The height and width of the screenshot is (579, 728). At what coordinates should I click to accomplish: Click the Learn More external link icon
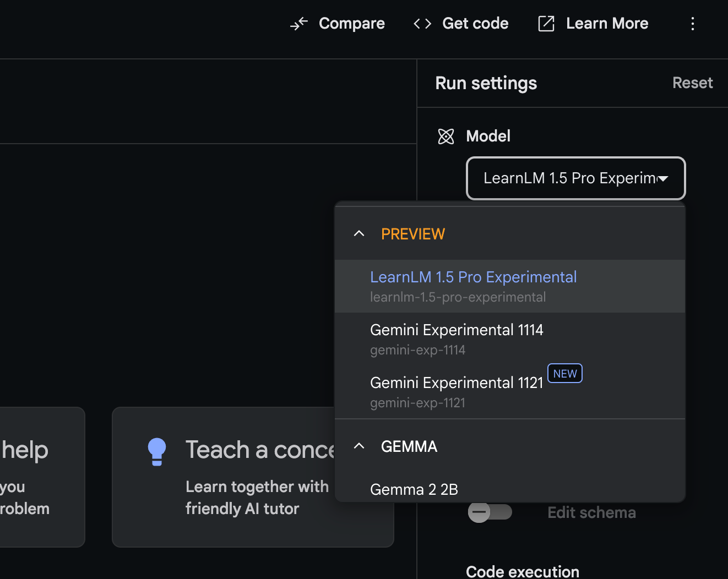(x=546, y=24)
